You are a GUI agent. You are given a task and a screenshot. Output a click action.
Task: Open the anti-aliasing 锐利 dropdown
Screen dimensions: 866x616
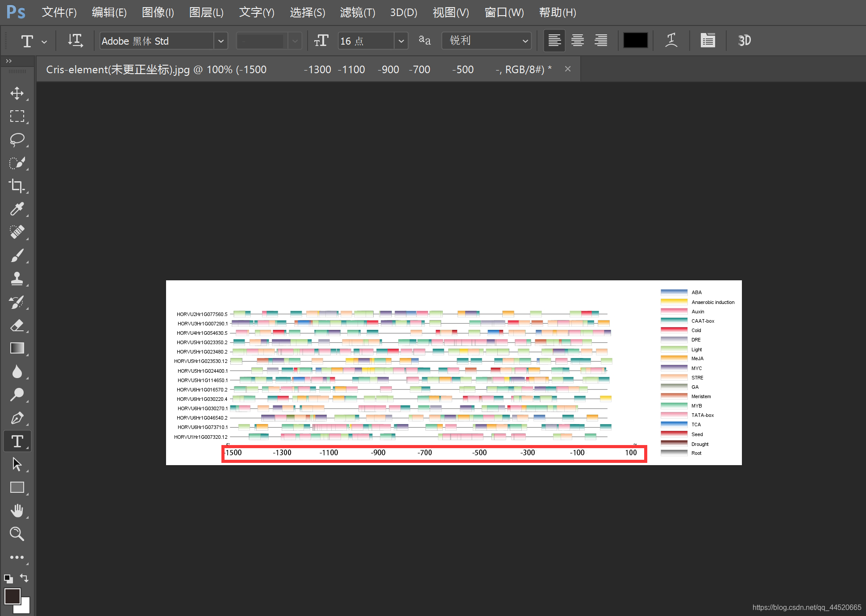(525, 41)
